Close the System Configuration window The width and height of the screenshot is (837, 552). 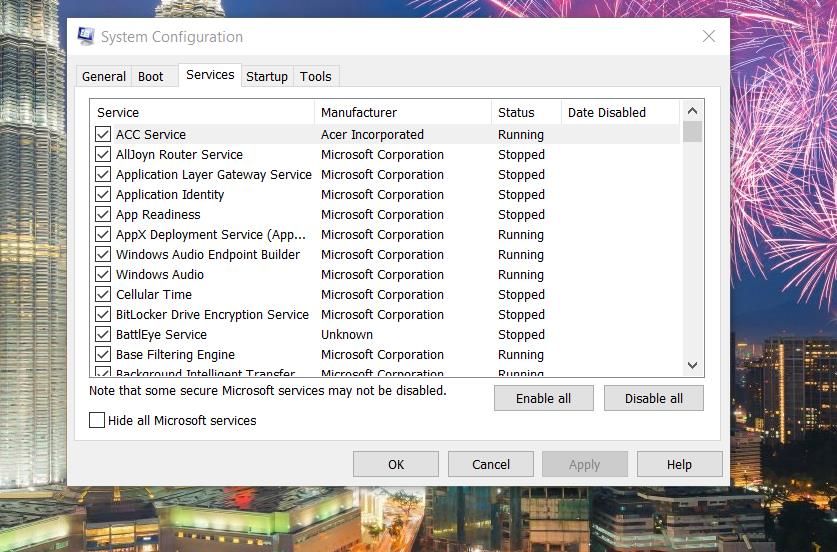tap(708, 37)
